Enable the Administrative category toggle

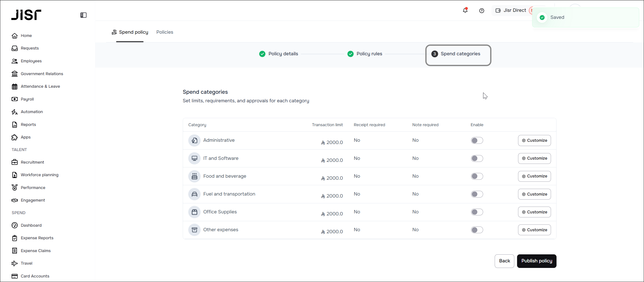click(x=477, y=140)
